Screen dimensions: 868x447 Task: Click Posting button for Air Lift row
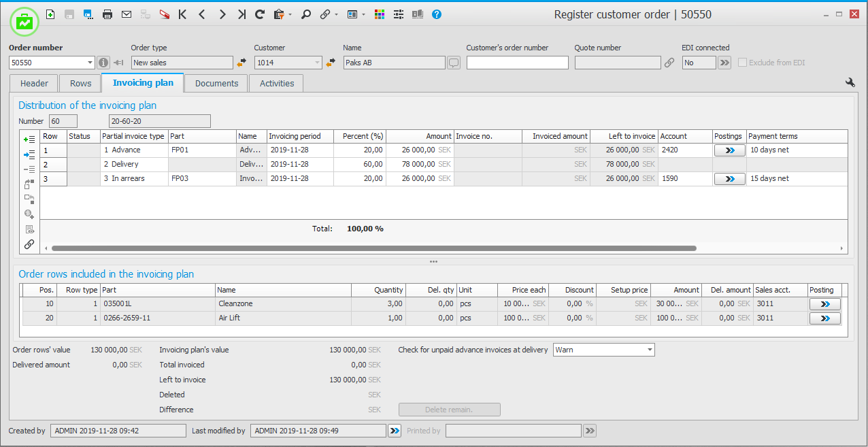(824, 318)
